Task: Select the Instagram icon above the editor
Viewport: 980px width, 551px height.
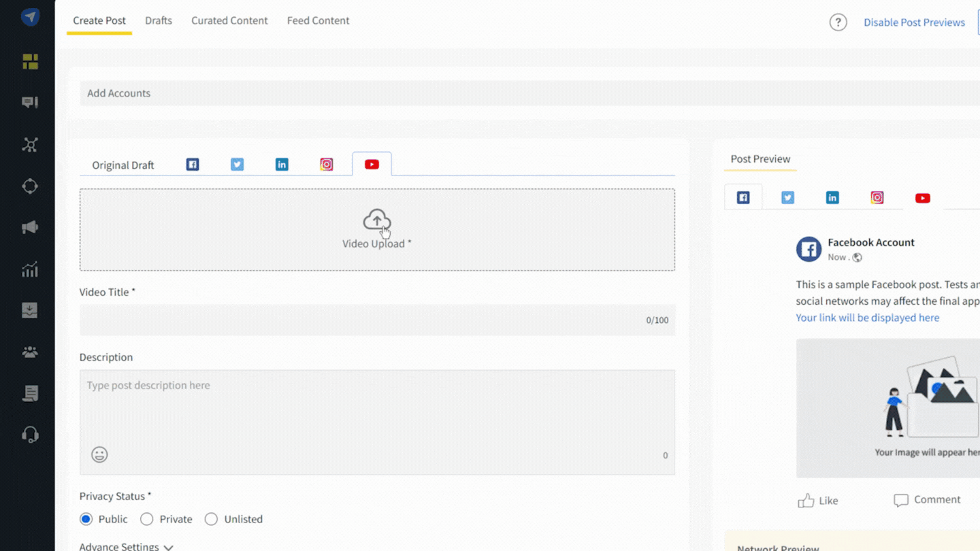Action: click(327, 164)
